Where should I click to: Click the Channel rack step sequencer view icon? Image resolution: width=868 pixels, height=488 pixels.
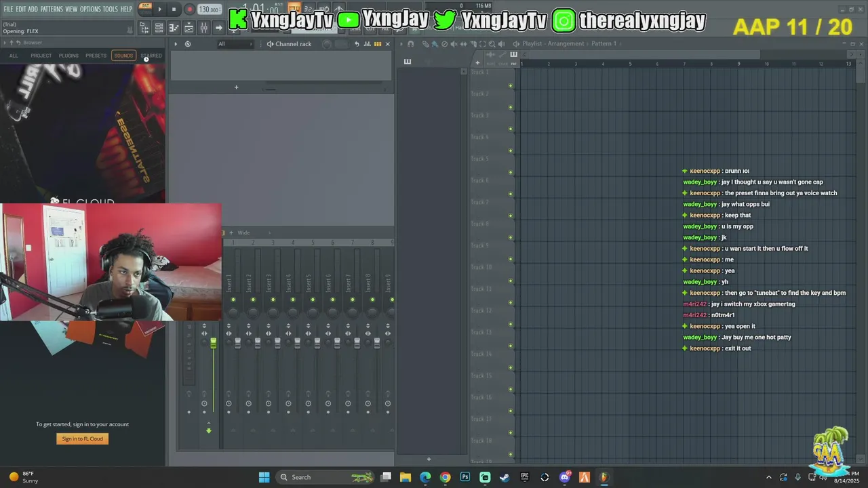point(377,44)
